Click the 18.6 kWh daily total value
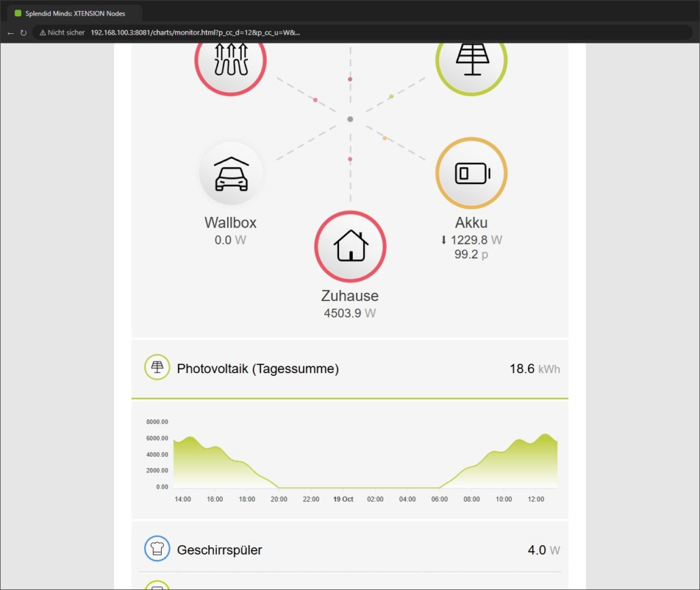Viewport: 700px width, 590px height. [x=534, y=369]
